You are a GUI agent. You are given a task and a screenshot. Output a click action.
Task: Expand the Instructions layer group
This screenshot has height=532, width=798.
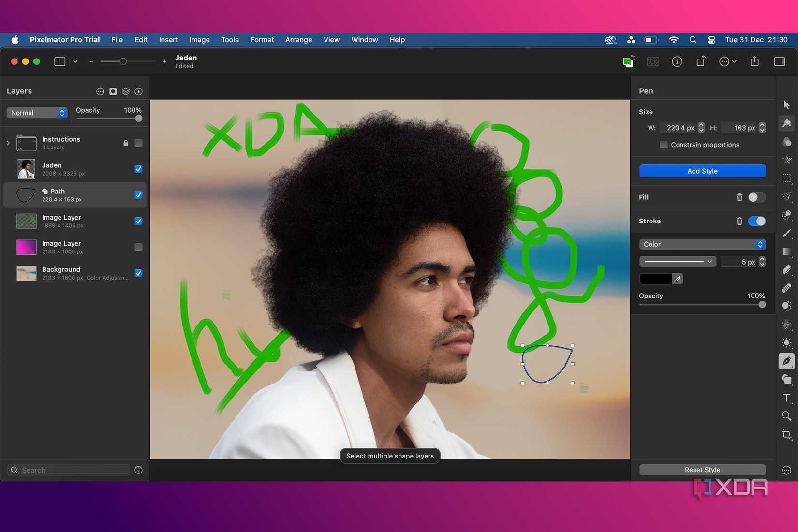pyautogui.click(x=8, y=143)
